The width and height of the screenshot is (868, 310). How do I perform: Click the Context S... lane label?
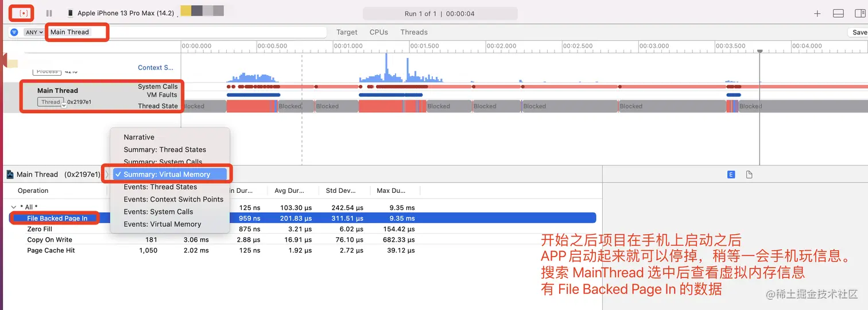tap(156, 67)
